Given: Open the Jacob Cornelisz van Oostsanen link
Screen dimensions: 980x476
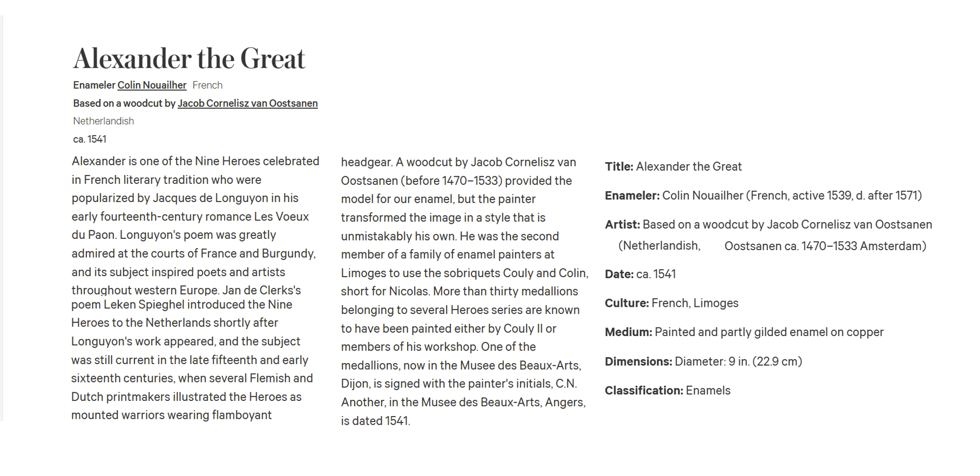Looking at the screenshot, I should tap(247, 103).
